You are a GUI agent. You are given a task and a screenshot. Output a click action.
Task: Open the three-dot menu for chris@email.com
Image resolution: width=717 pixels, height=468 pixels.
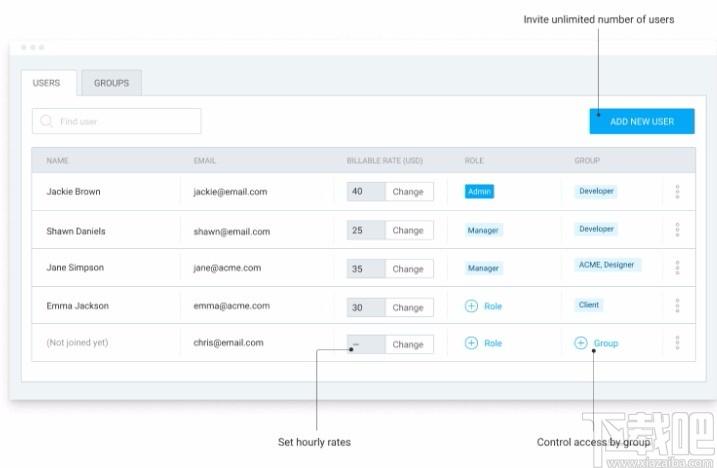[x=677, y=343]
